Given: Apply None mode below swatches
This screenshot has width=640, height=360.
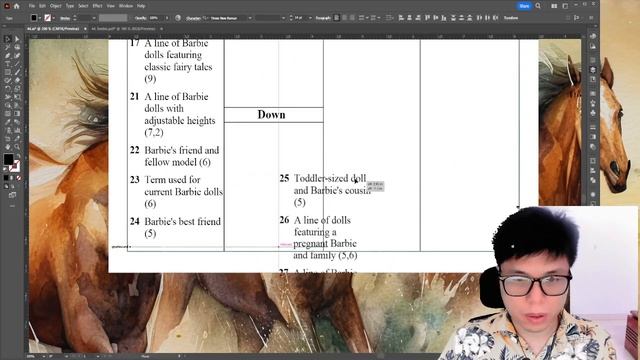Looking at the screenshot, I should [x=18, y=178].
